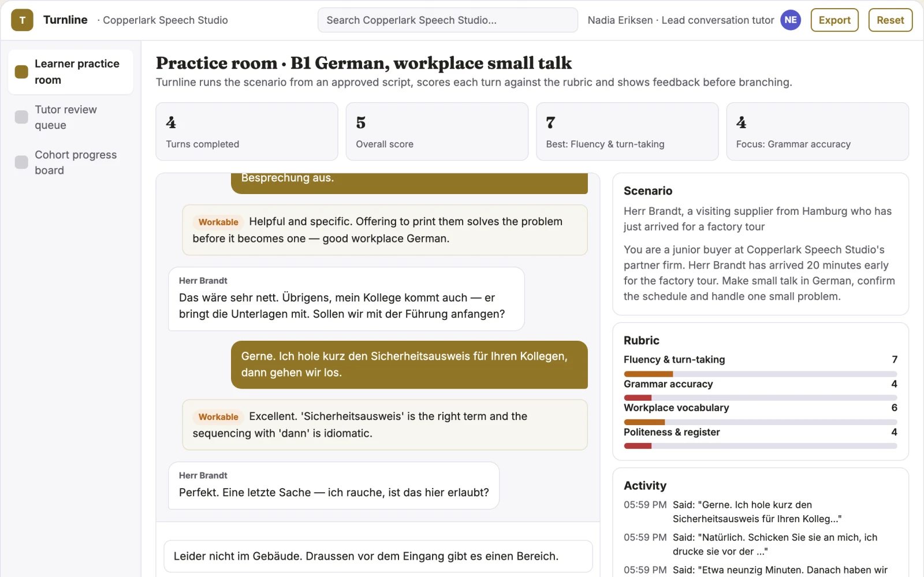924x577 pixels.
Task: Click scenario brief "You are a junior buyer"
Action: click(759, 273)
